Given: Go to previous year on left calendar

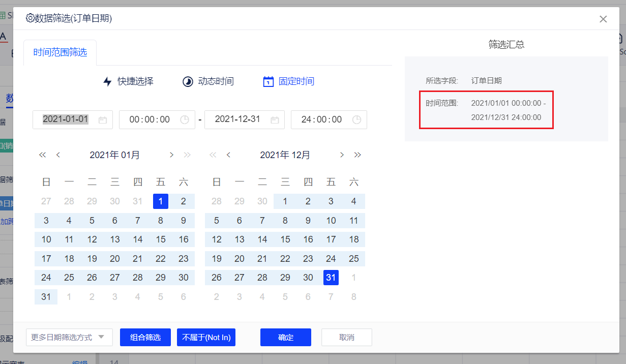Looking at the screenshot, I should click(x=42, y=155).
